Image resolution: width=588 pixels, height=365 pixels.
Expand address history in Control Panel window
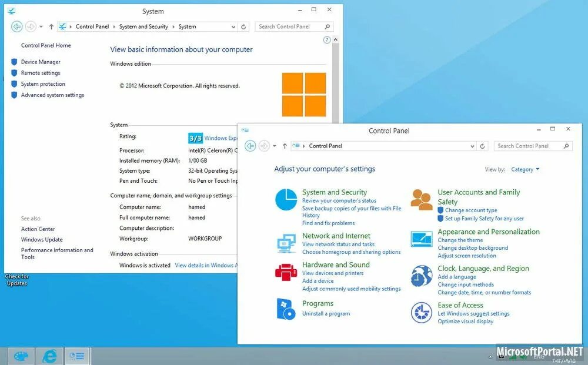472,146
